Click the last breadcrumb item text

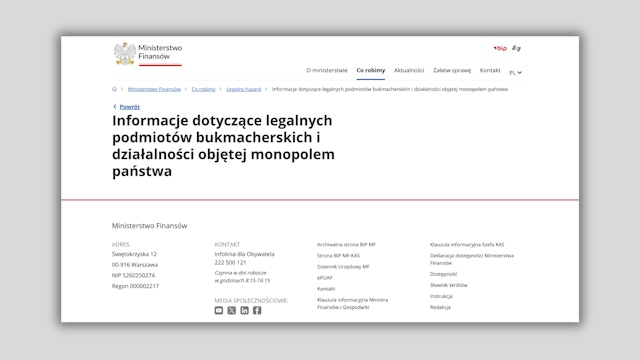pos(390,89)
